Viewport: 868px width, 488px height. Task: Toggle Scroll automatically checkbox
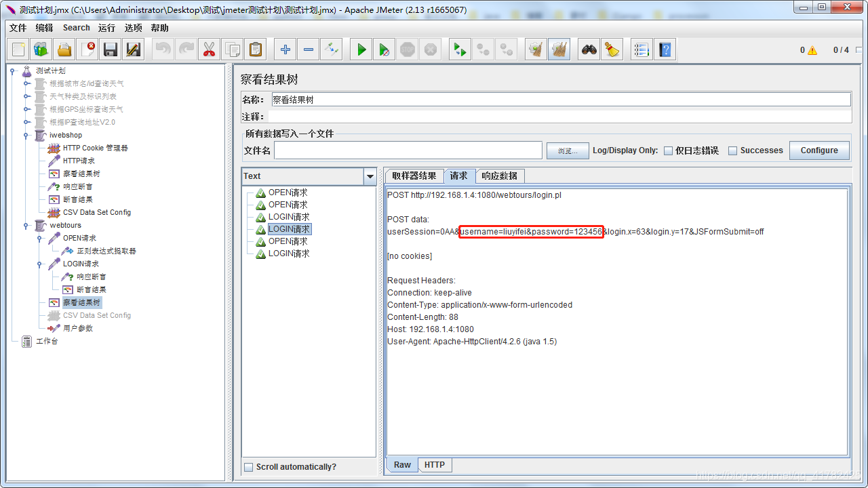pyautogui.click(x=248, y=467)
